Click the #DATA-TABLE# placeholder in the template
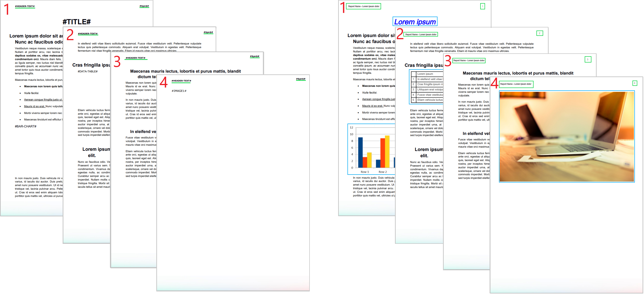 click(x=87, y=71)
